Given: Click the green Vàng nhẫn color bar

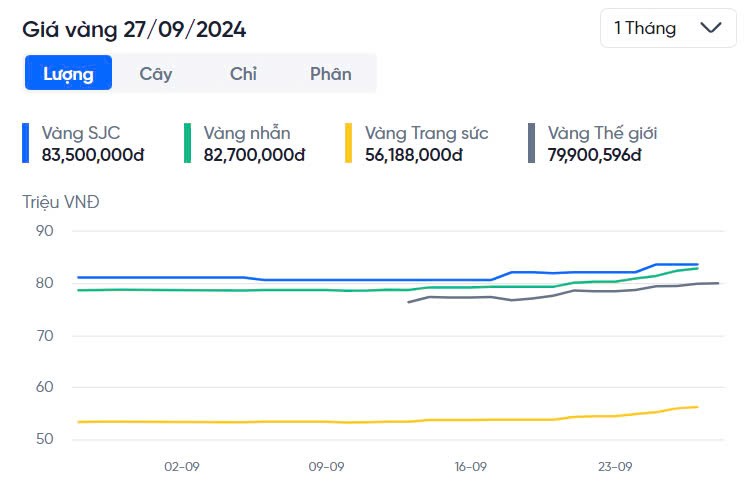Looking at the screenshot, I should click(188, 143).
